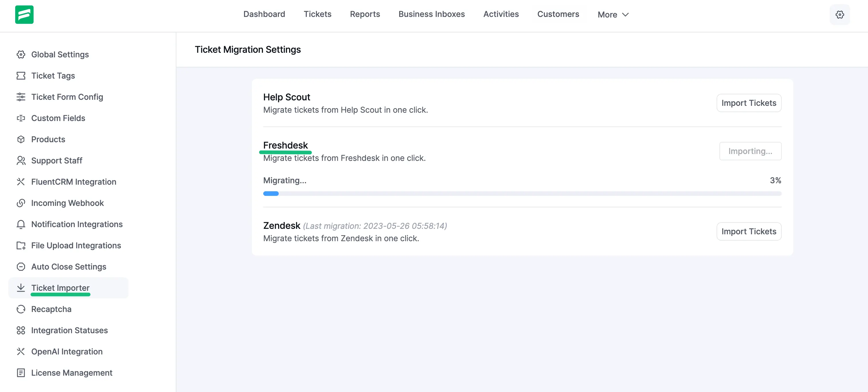The width and height of the screenshot is (868, 392).
Task: Select Ticket Form Config in sidebar
Action: coord(67,97)
